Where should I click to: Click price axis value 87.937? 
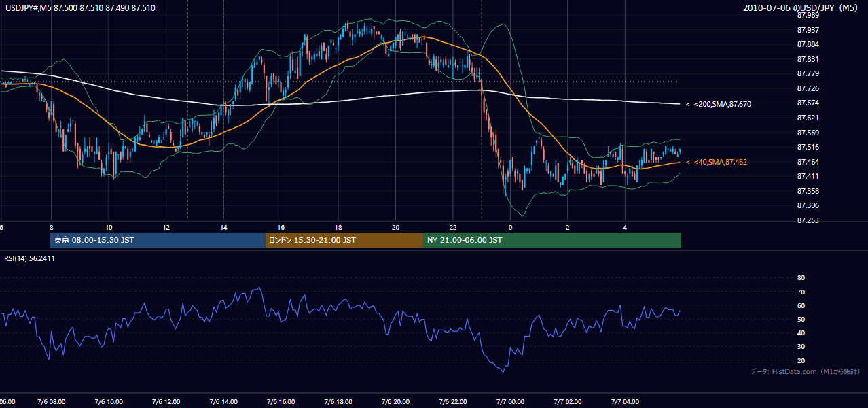[808, 30]
